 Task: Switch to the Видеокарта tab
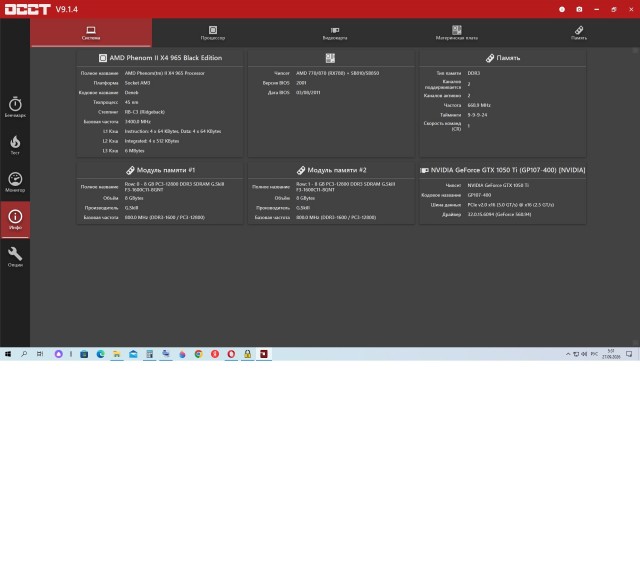pyautogui.click(x=335, y=33)
